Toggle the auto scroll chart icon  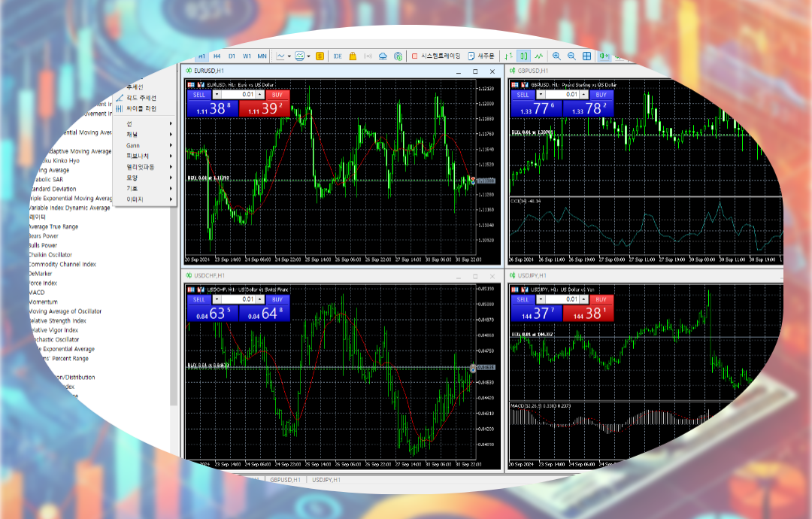(x=604, y=56)
